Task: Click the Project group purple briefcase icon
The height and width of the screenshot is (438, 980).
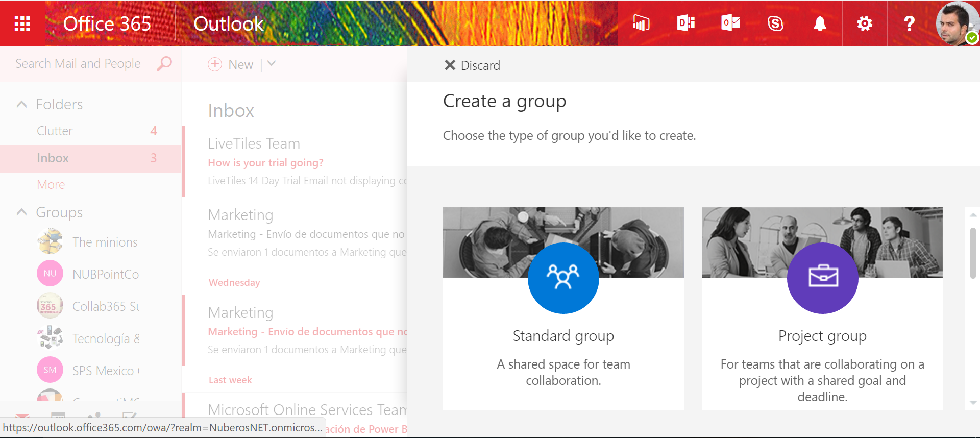Action: point(822,278)
